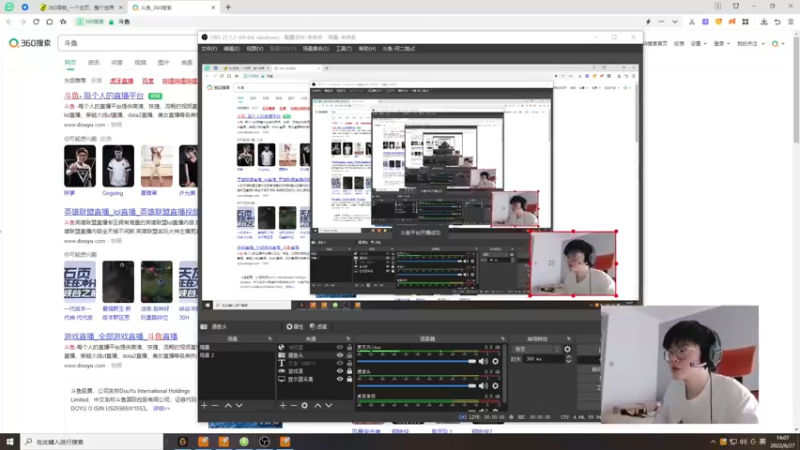Open 设置 dropdown on 360 search page
This screenshot has width=800, height=450.
698,44
